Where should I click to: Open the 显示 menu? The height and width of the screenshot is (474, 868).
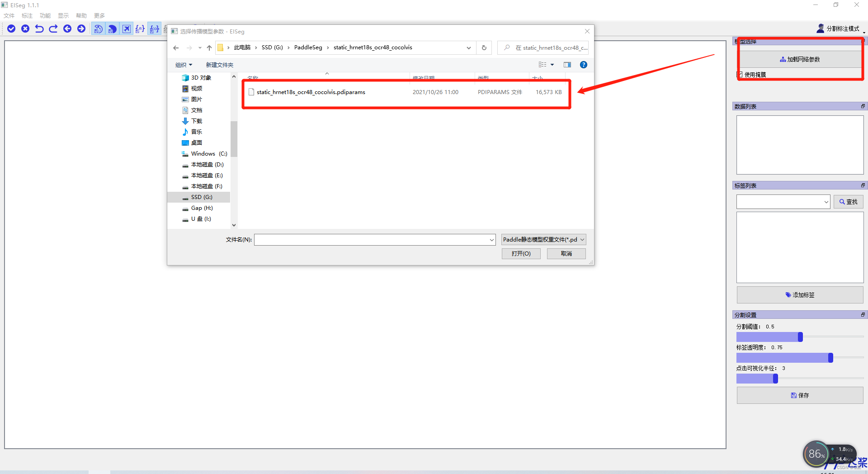click(x=63, y=16)
